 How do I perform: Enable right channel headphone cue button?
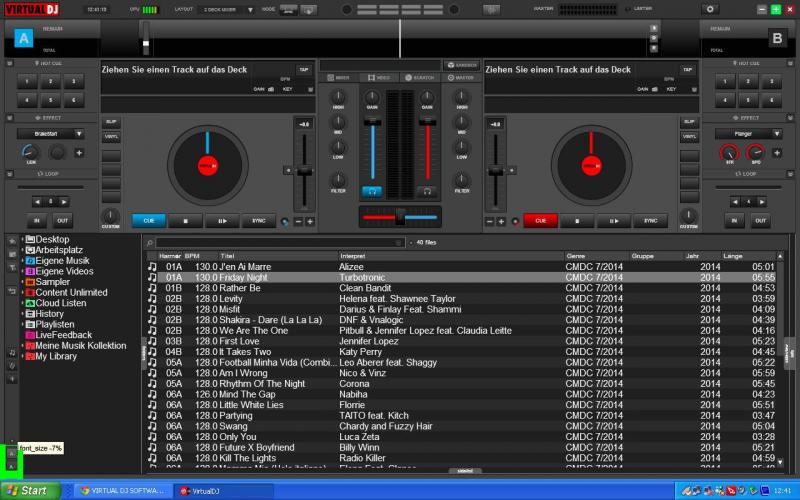tap(428, 190)
